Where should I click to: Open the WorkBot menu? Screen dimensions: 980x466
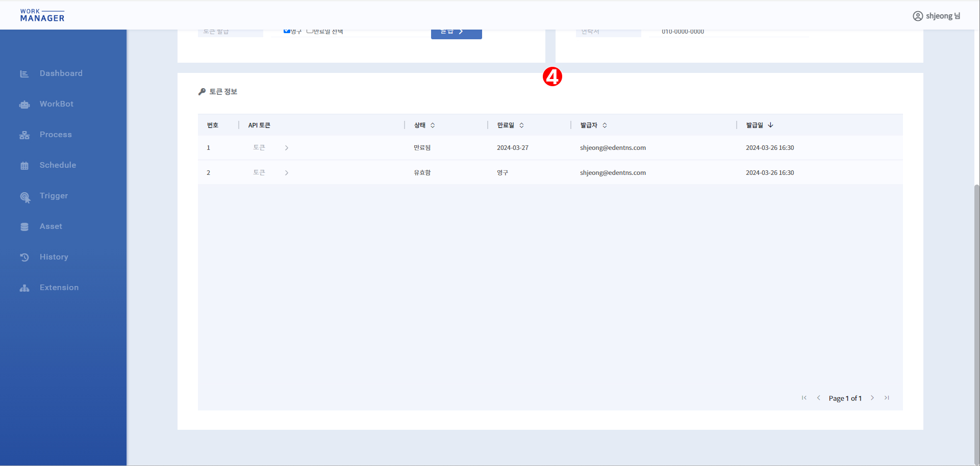[57, 104]
